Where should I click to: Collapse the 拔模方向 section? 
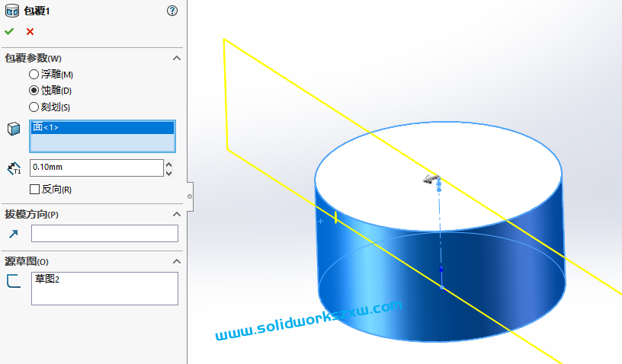click(177, 214)
